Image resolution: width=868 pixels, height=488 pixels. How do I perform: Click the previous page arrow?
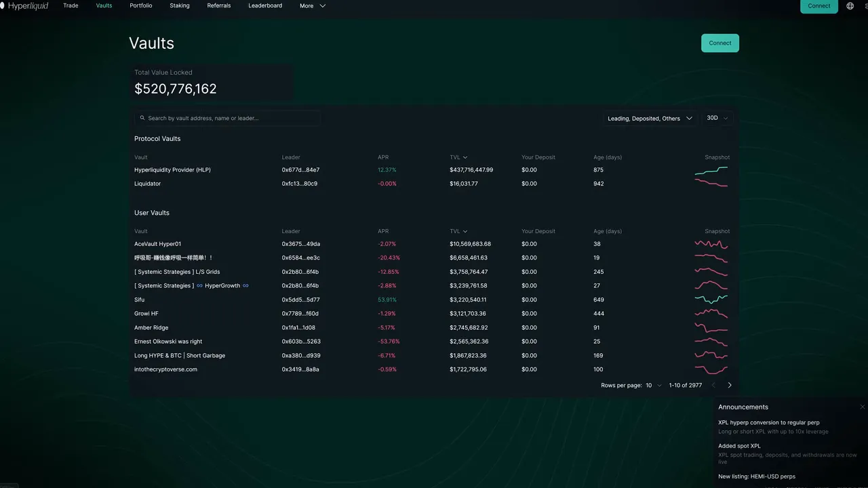pos(713,385)
